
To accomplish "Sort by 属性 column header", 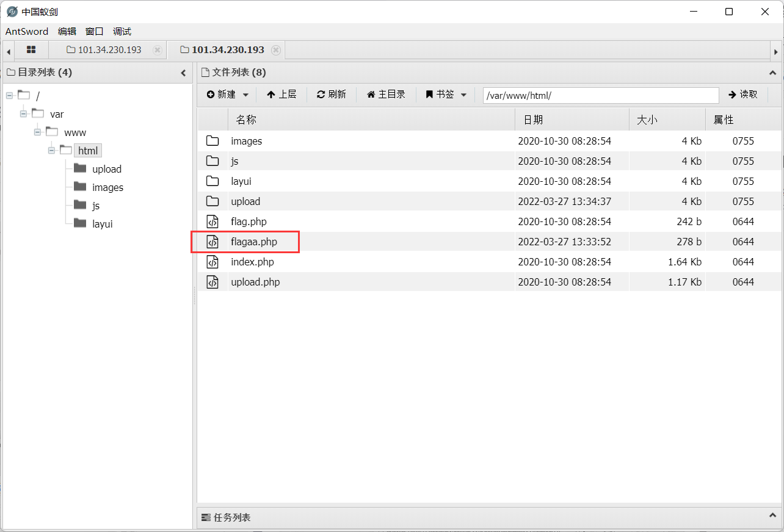I will coord(743,120).
